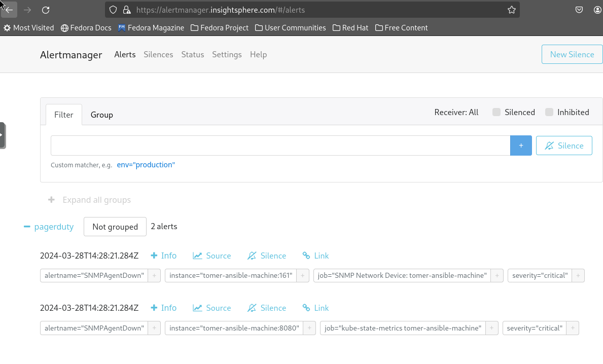Open the Firefox account icon
The image size is (603, 364).
tap(597, 10)
